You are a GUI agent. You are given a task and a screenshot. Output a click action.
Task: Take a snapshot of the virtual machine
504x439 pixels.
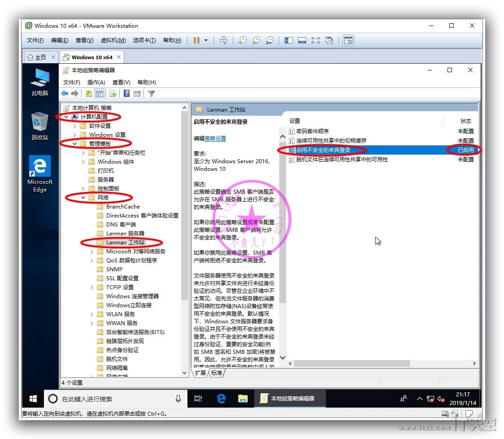[x=243, y=40]
